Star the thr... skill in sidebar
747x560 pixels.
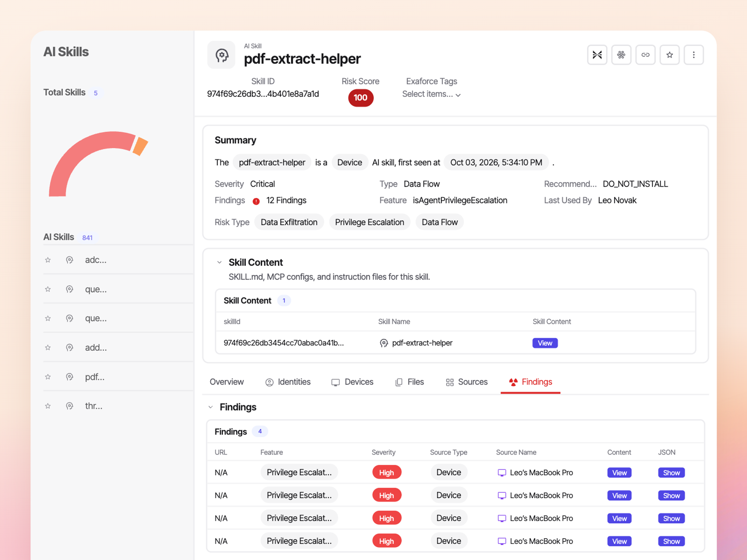coord(48,406)
